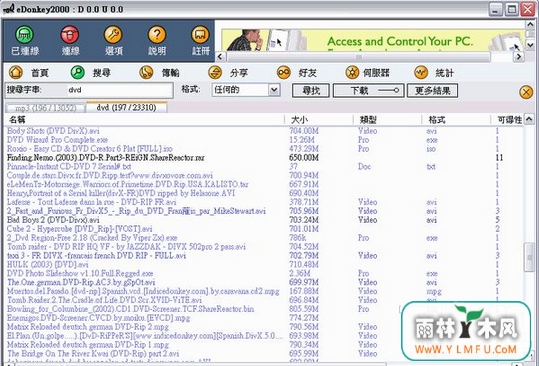Click the results list scrollbar thumb
The image size is (539, 366).
529,257
